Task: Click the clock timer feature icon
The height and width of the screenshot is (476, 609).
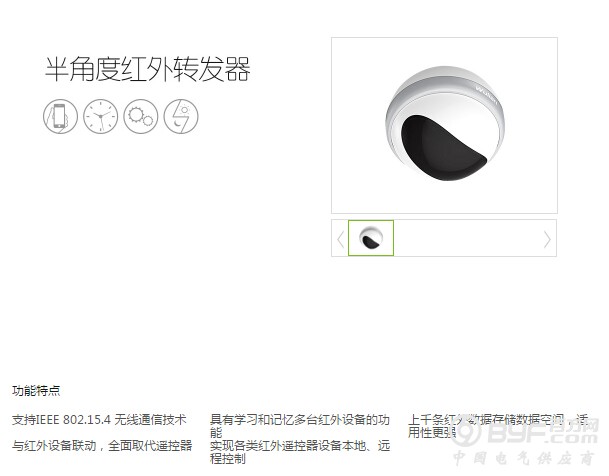Action: tap(101, 116)
